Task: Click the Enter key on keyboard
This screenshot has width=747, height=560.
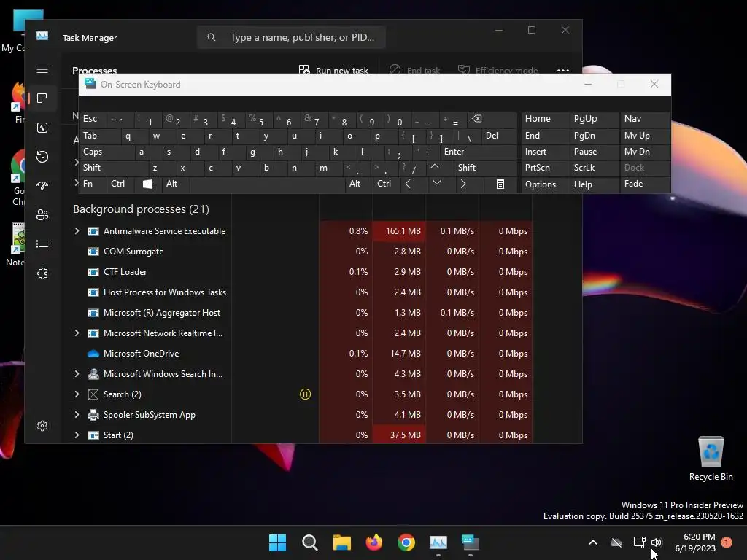Action: [x=478, y=152]
